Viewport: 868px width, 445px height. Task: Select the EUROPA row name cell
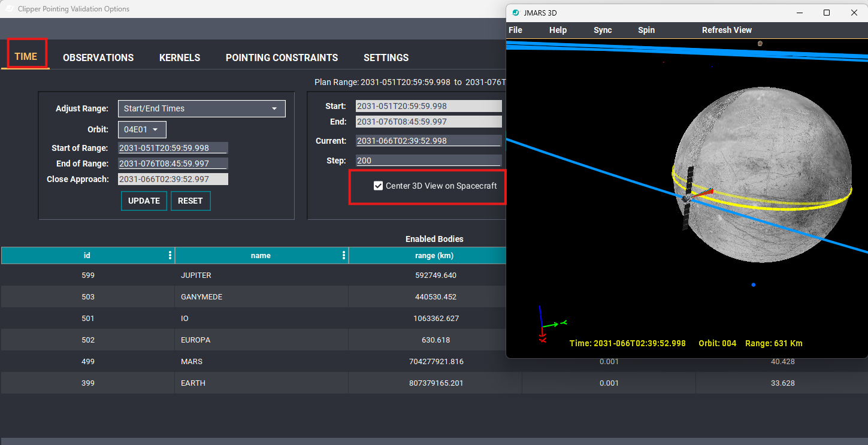point(261,340)
